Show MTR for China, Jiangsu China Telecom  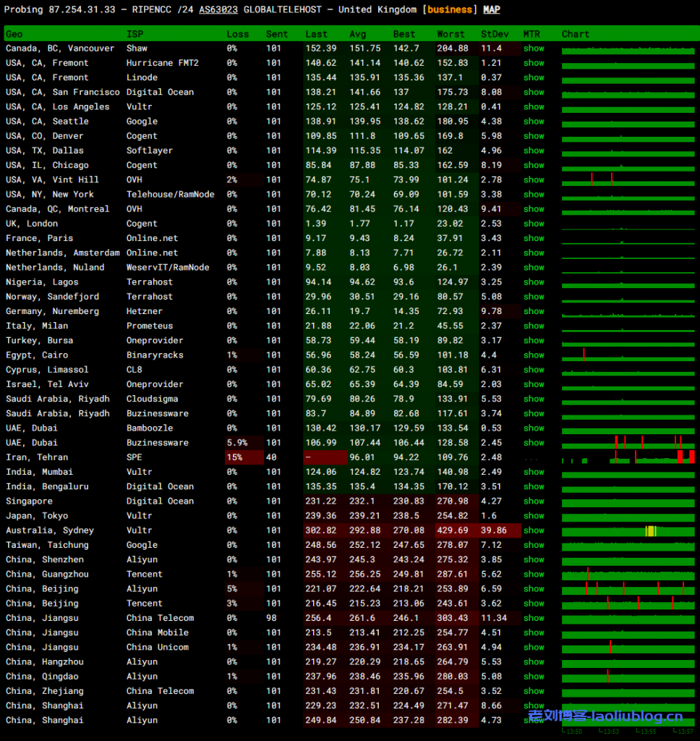pos(534,618)
